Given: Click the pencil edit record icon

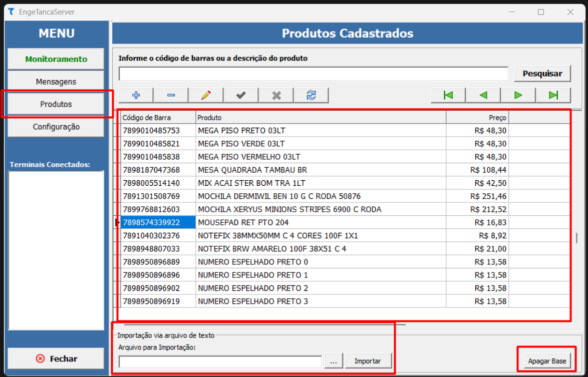Looking at the screenshot, I should pos(206,95).
